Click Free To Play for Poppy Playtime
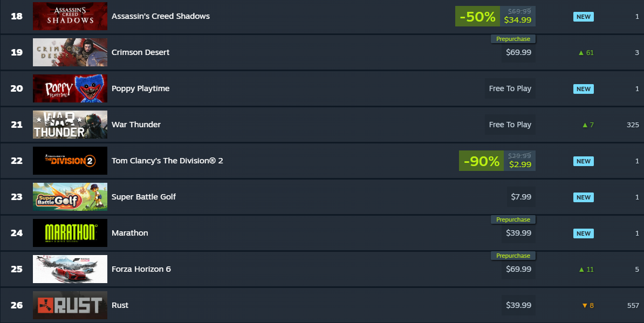644x323 pixels. 510,88
